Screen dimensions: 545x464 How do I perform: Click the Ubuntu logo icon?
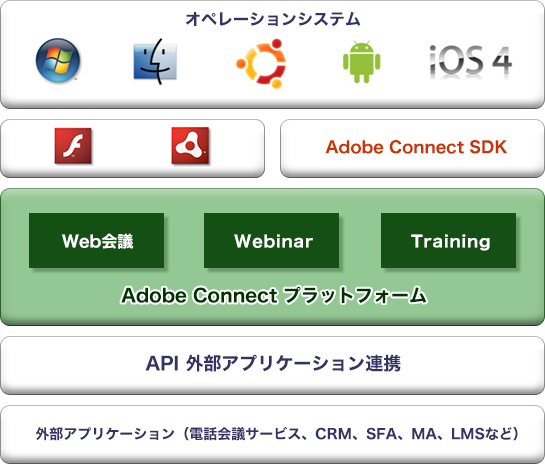(x=261, y=63)
